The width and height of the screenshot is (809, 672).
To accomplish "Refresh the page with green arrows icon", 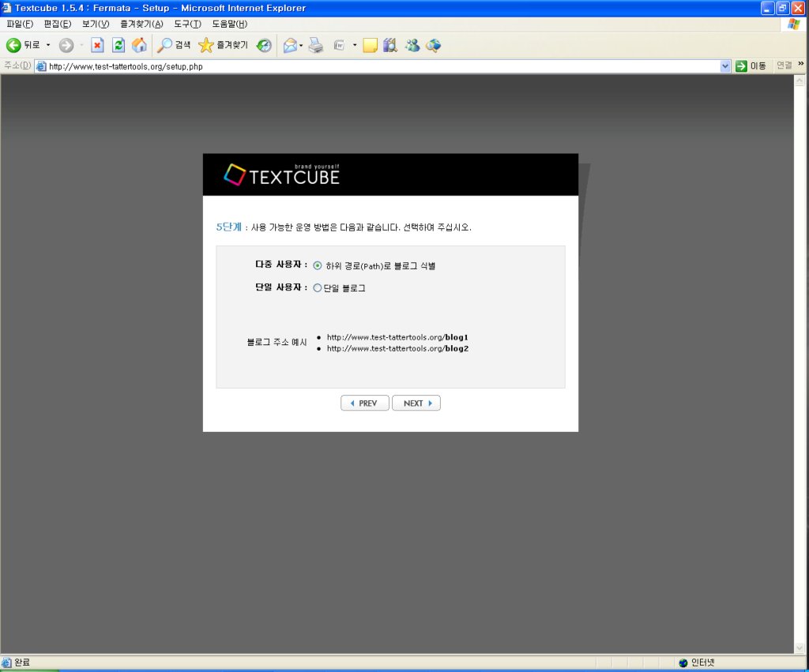I will tap(119, 45).
